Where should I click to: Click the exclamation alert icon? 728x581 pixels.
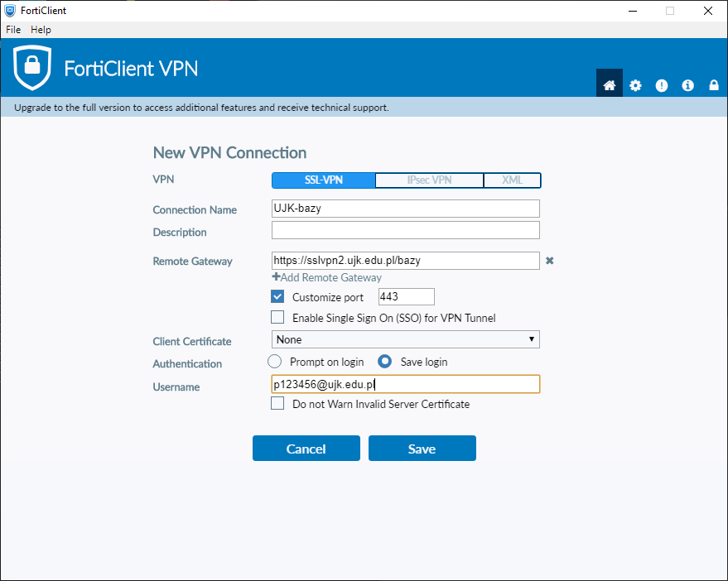[x=661, y=85]
